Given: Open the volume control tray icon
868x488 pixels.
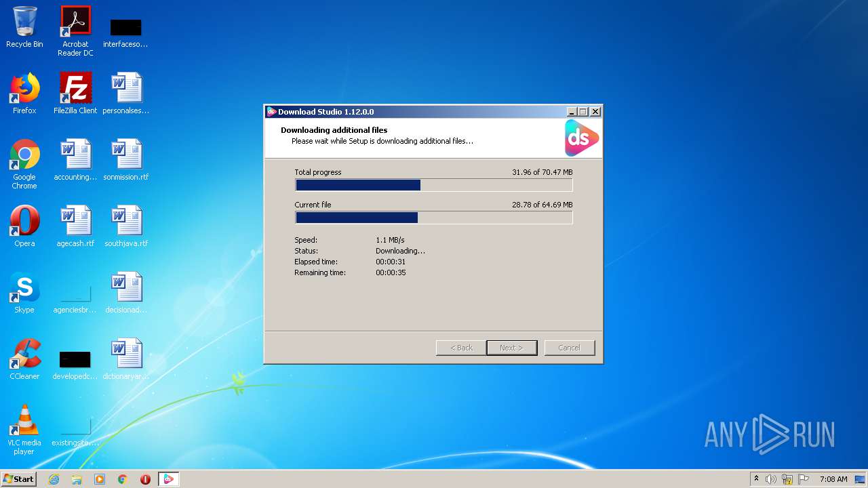Looking at the screenshot, I should pyautogui.click(x=771, y=479).
